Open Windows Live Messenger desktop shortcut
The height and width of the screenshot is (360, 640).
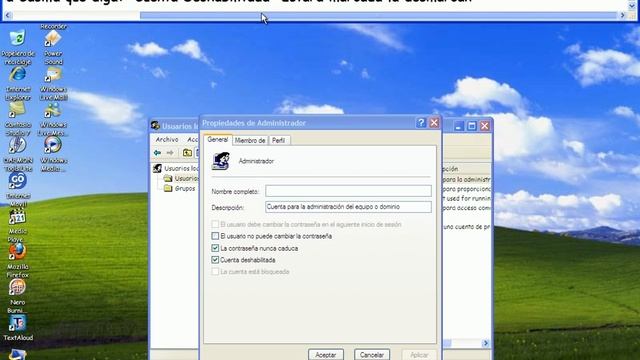click(53, 110)
